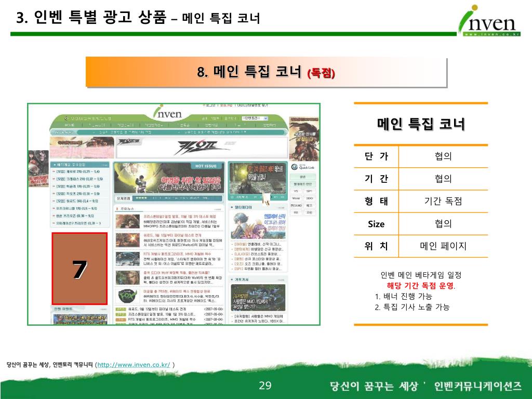The image size is (532, 399).
Task: Open the closed-beta test promo image with red headline
Action: (x=258, y=178)
